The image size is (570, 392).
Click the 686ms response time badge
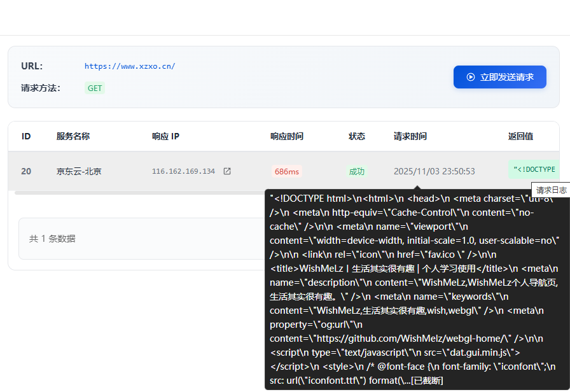[x=286, y=172]
